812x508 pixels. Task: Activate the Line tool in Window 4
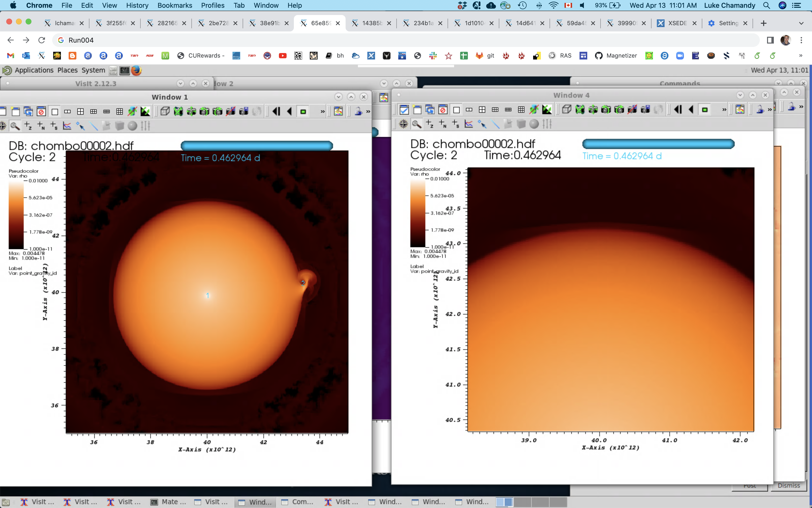[x=495, y=124]
